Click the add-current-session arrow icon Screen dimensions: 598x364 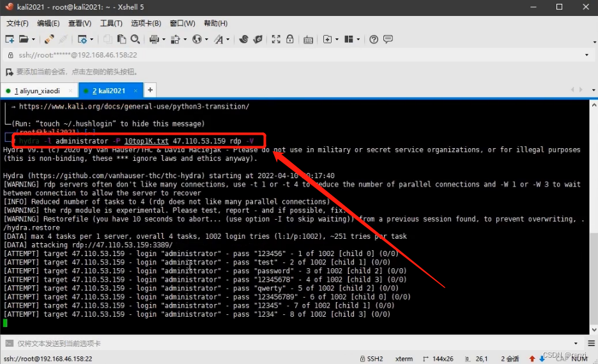[9, 72]
